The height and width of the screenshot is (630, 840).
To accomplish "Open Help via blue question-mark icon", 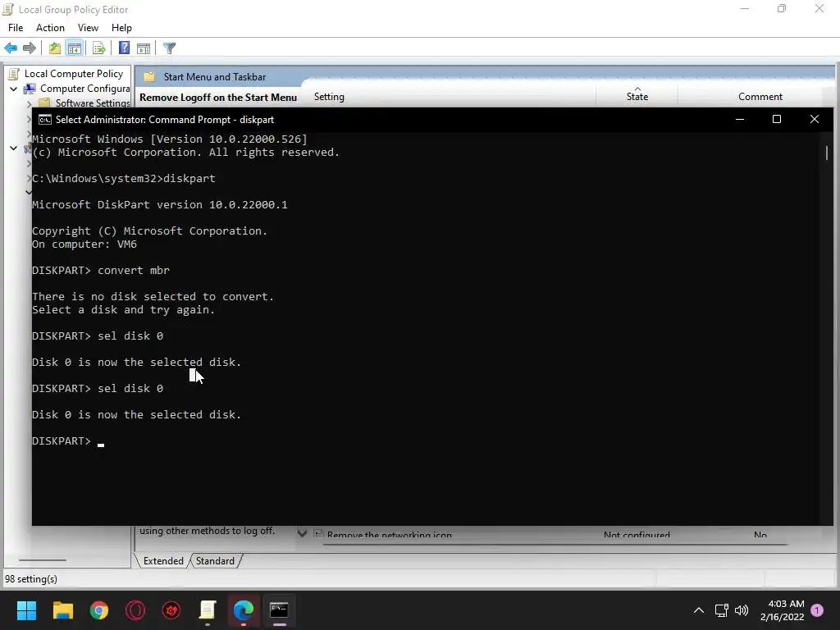I will [x=124, y=48].
